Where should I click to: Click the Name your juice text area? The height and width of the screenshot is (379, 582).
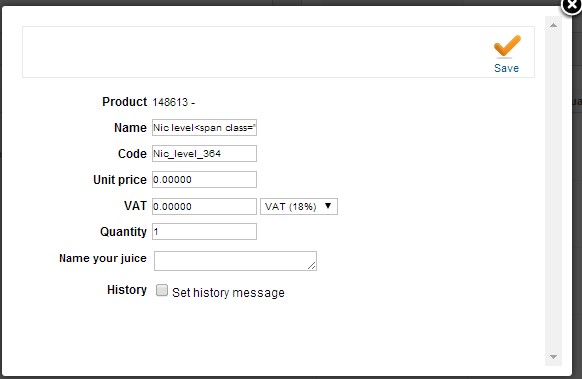coord(235,261)
